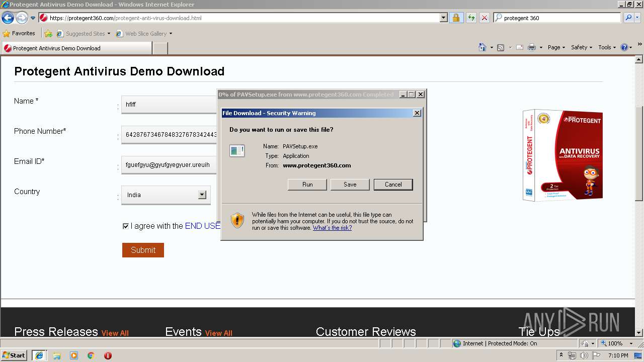Open Windows Explorer folder taskbar icon
The width and height of the screenshot is (644, 362).
pyautogui.click(x=57, y=355)
